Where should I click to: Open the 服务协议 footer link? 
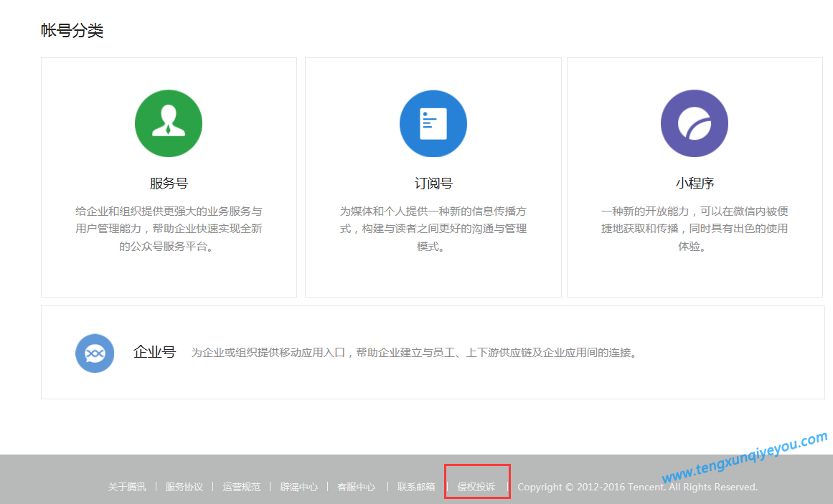(x=184, y=487)
